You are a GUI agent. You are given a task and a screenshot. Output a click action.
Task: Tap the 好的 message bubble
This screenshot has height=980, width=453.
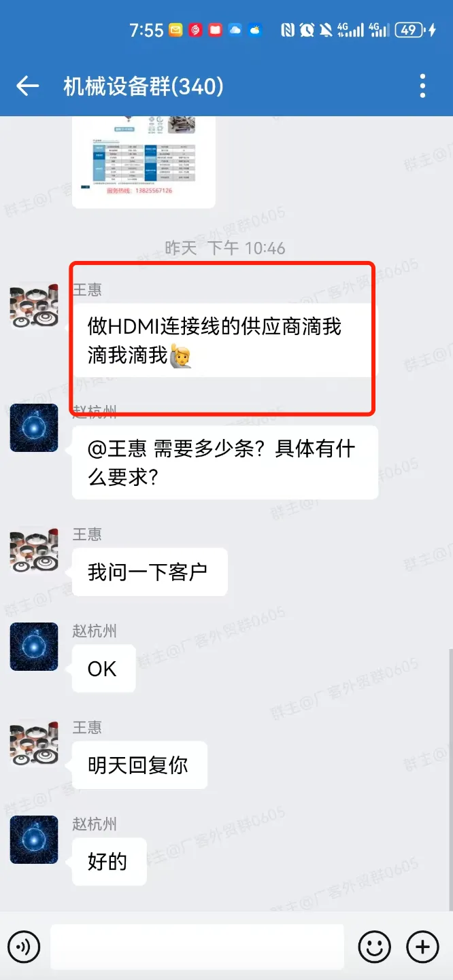(109, 862)
